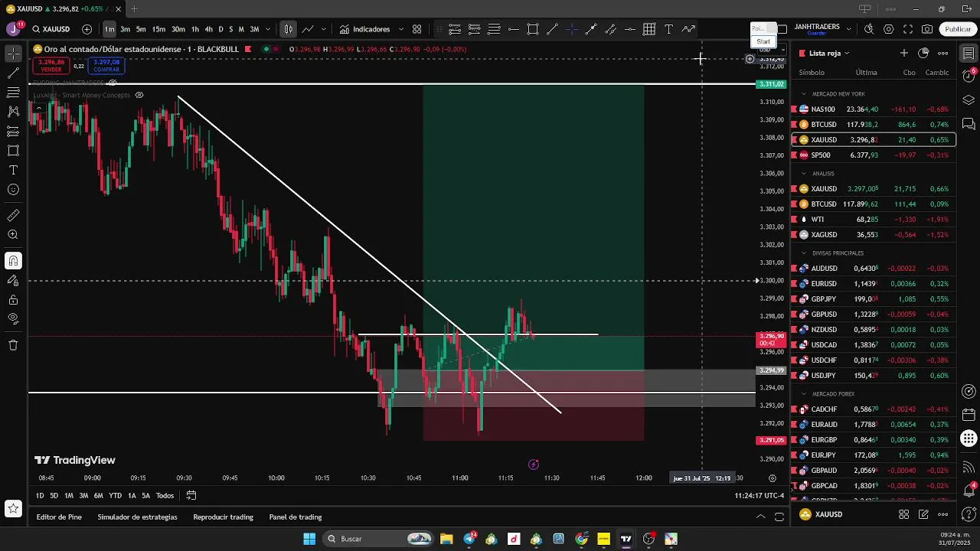This screenshot has width=980, height=551.
Task: Open the go-to-date calendar icon
Action: tap(191, 495)
